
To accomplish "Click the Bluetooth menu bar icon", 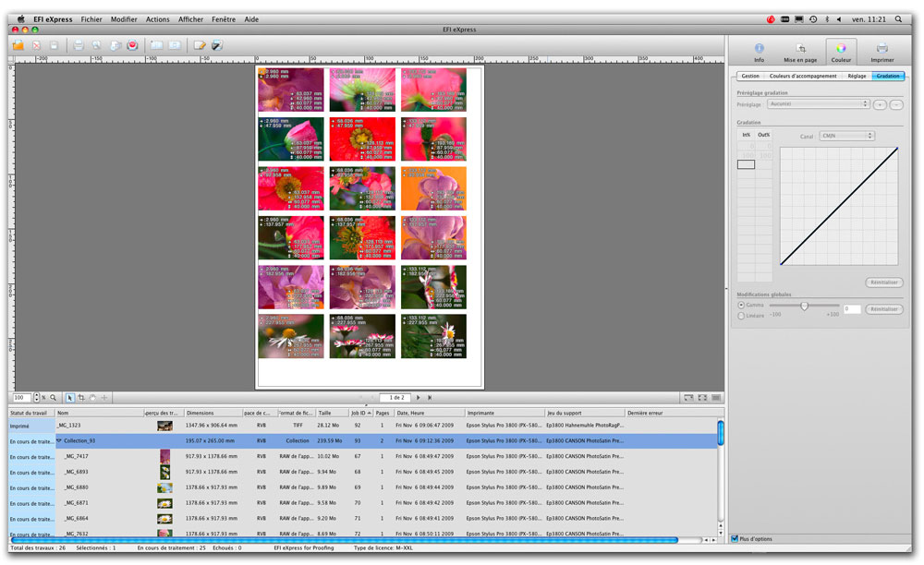I will tap(827, 19).
